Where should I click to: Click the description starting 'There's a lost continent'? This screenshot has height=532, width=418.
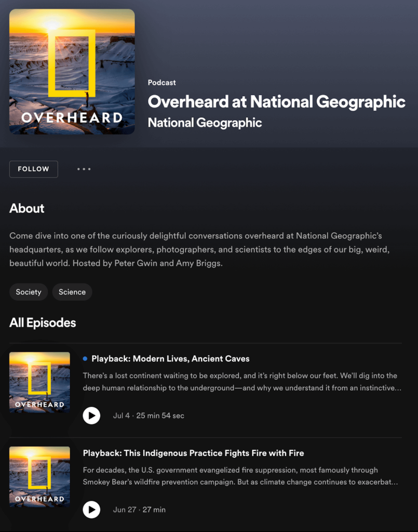pyautogui.click(x=242, y=382)
